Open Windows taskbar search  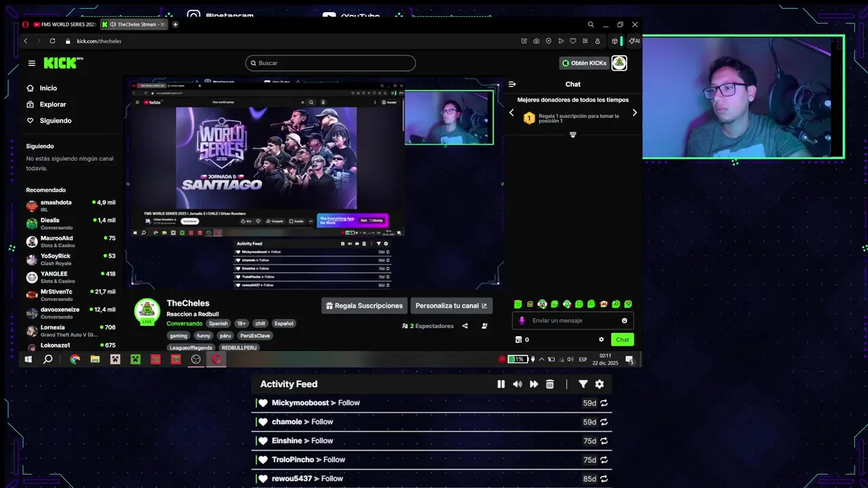pos(48,359)
